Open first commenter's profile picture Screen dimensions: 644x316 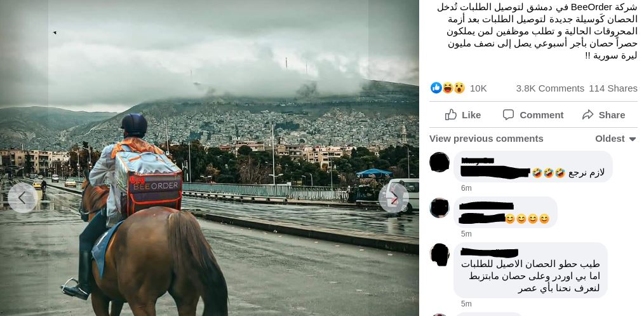point(439,162)
